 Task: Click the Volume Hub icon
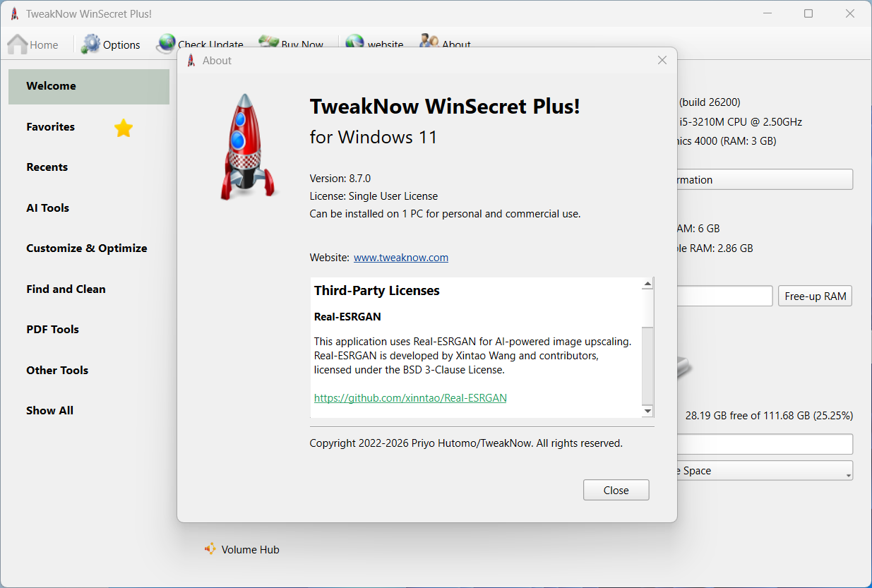coord(210,548)
